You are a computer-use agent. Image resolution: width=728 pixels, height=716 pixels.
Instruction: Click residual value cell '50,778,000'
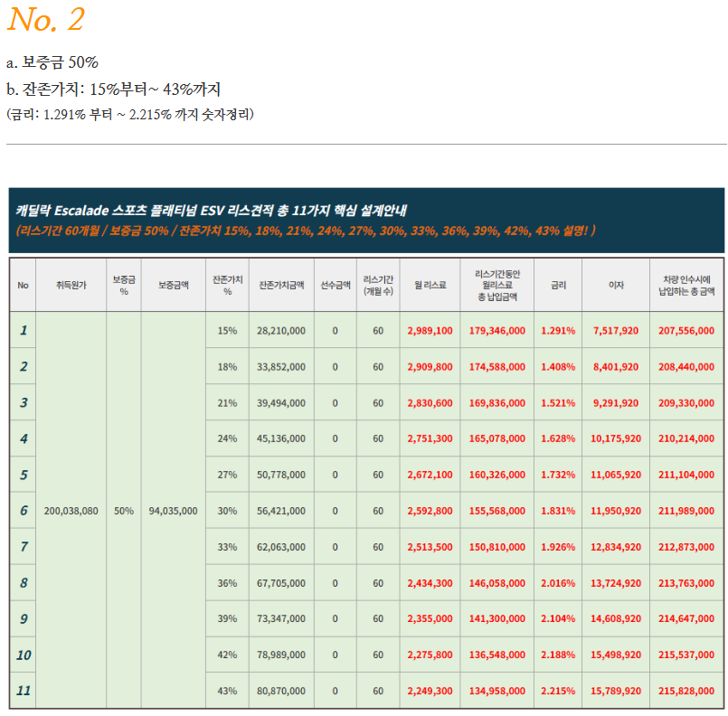click(281, 475)
